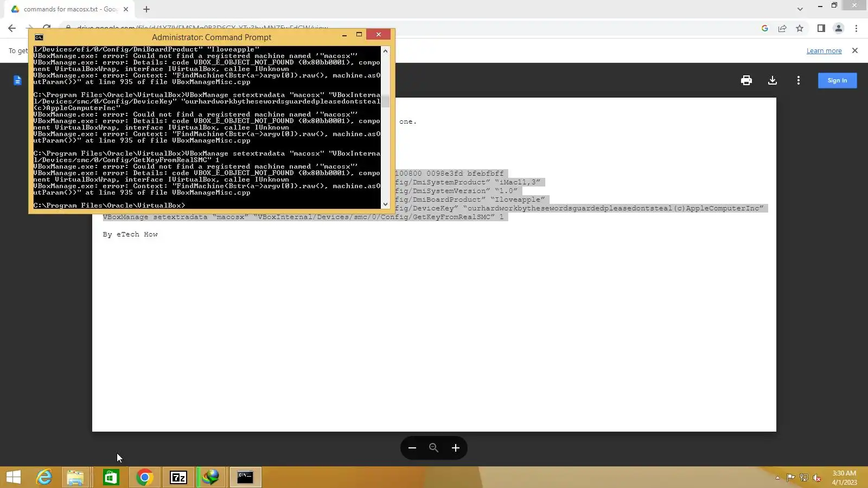Click the "Iloveapple" value in document
This screenshot has height=488, width=868.
point(518,200)
